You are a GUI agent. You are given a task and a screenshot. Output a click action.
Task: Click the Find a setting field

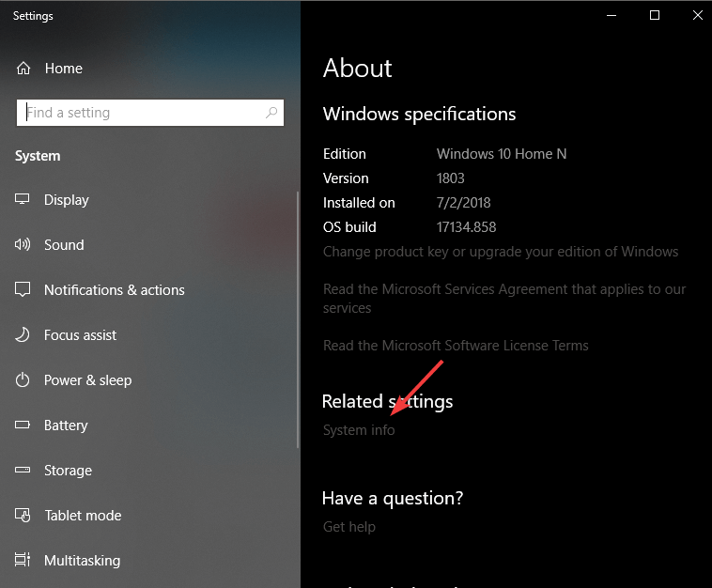[x=150, y=113]
